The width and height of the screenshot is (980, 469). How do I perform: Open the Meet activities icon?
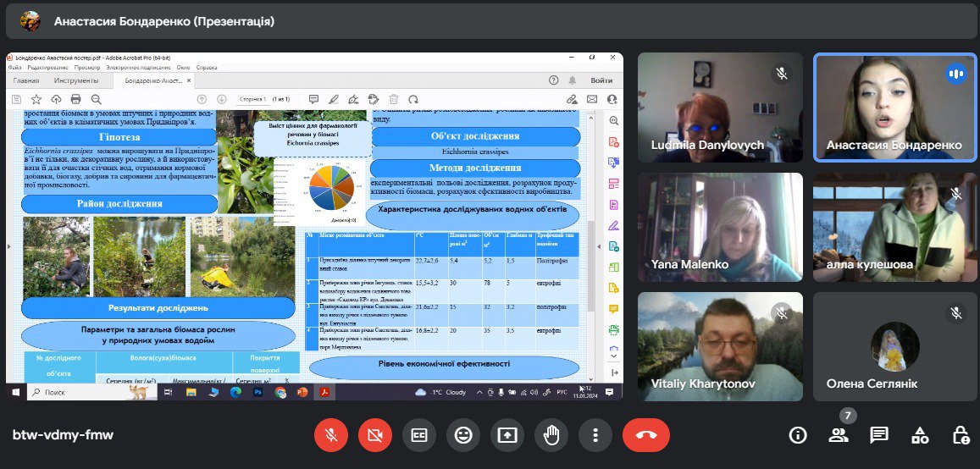pyautogui.click(x=920, y=435)
